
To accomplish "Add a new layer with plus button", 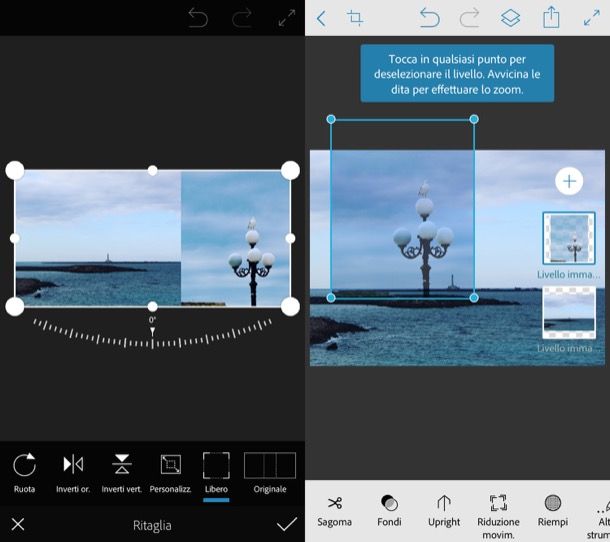I will point(569,181).
